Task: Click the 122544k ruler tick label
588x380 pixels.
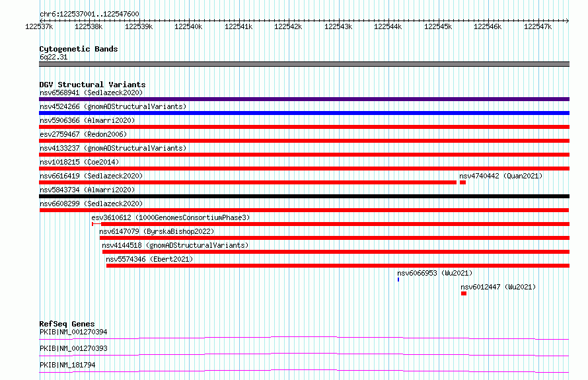Action: tap(388, 26)
